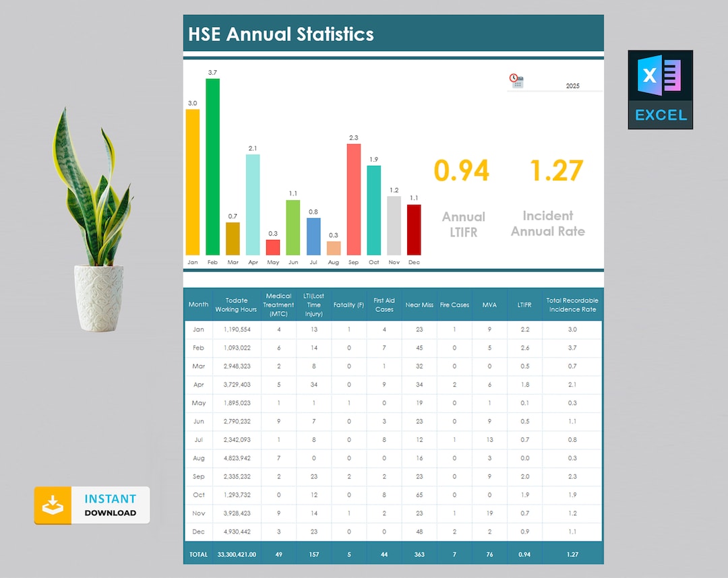This screenshot has width=728, height=578.
Task: Click the yellow Jan bar labeled 3.0
Action: click(192, 182)
